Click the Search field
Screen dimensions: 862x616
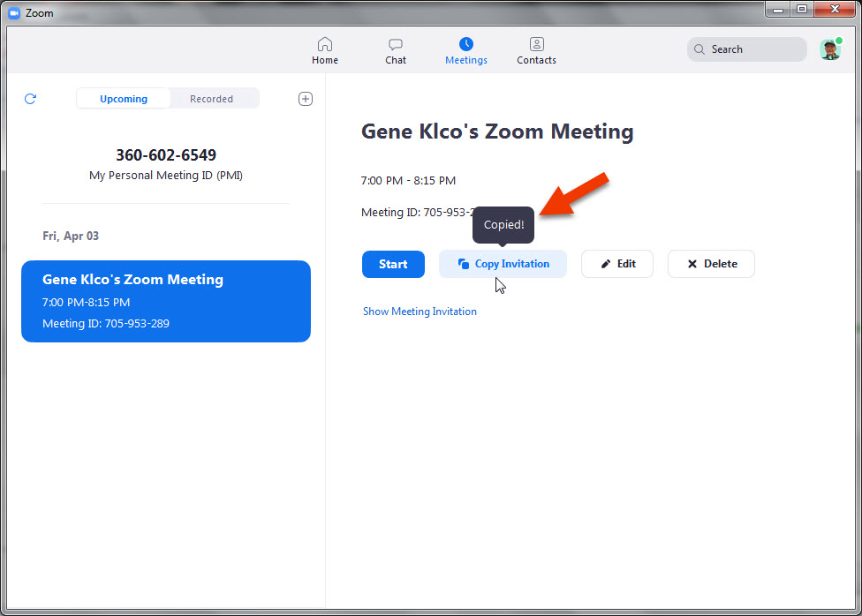tap(746, 49)
